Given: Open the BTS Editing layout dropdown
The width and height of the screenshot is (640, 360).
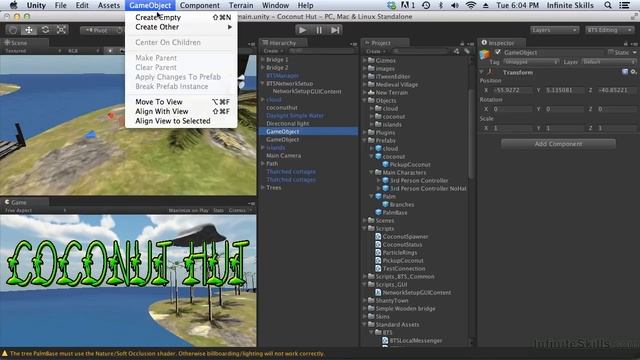Looking at the screenshot, I should tap(609, 30).
